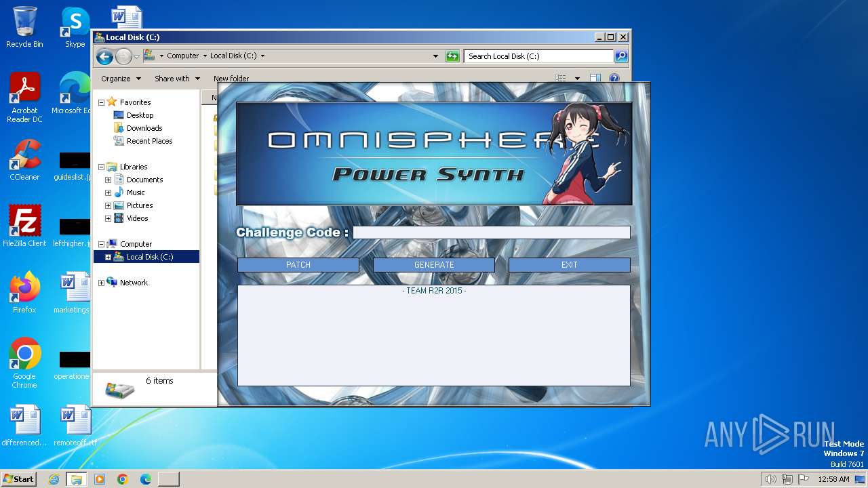The width and height of the screenshot is (868, 488).
Task: Select the guideslist.jpg desktop file
Action: pos(72,165)
